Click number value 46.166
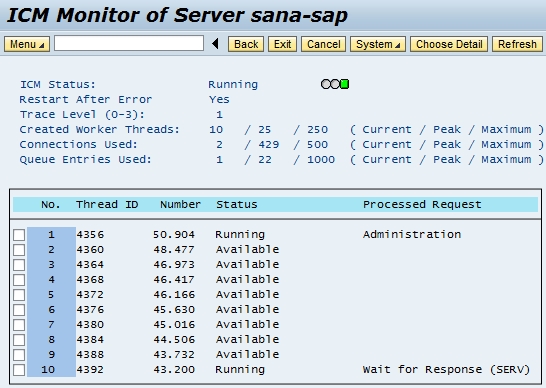The width and height of the screenshot is (546, 388). pos(174,295)
